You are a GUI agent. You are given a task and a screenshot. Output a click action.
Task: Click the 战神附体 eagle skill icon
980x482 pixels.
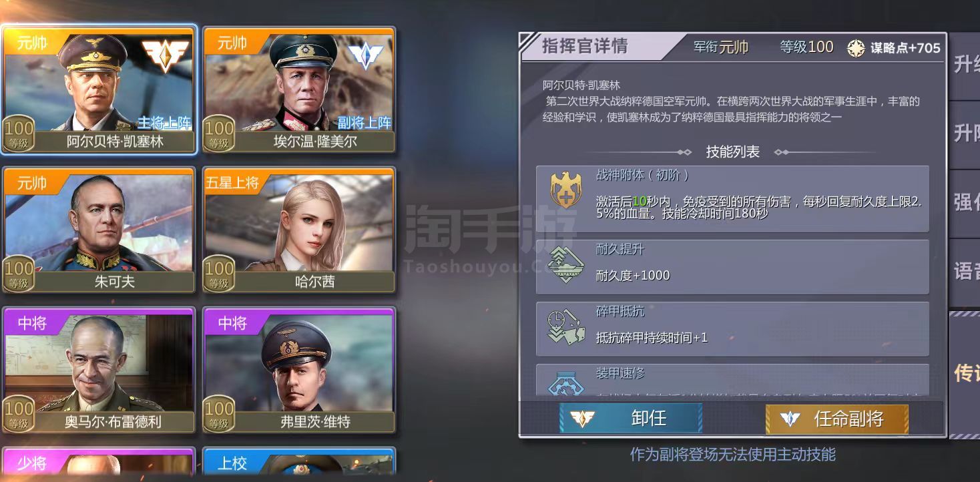(x=565, y=190)
